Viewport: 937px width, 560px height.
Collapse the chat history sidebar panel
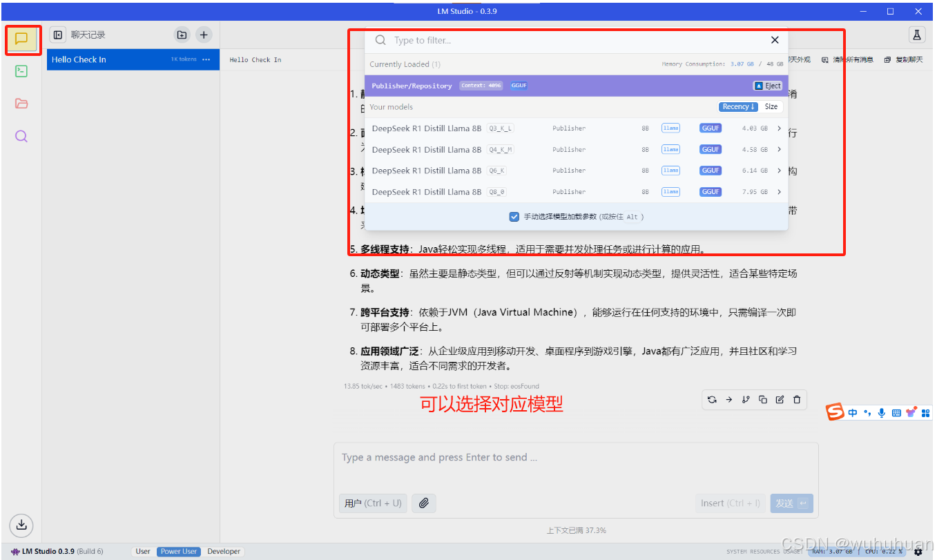pos(58,35)
